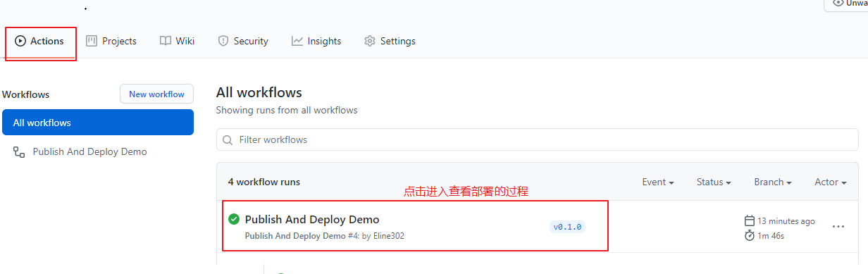
Task: Click the Publish And Deploy Demo workflow icon
Action: pos(19,151)
